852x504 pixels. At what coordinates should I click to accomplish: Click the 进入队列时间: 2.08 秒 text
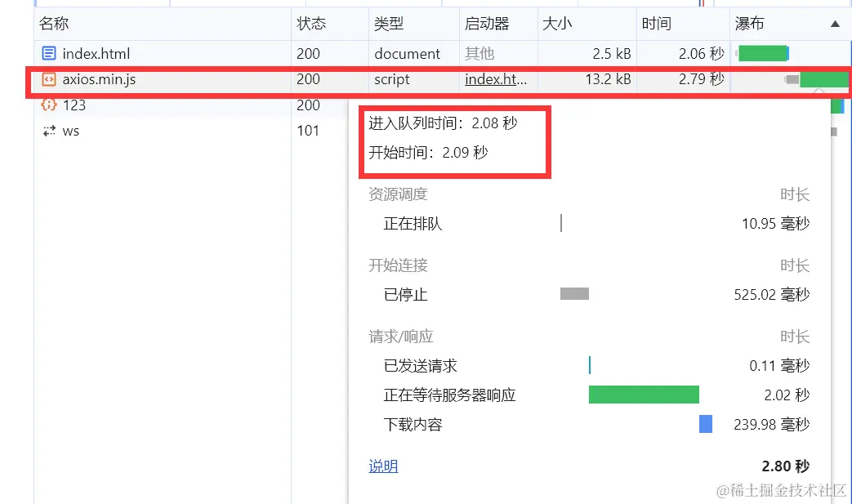pos(443,123)
